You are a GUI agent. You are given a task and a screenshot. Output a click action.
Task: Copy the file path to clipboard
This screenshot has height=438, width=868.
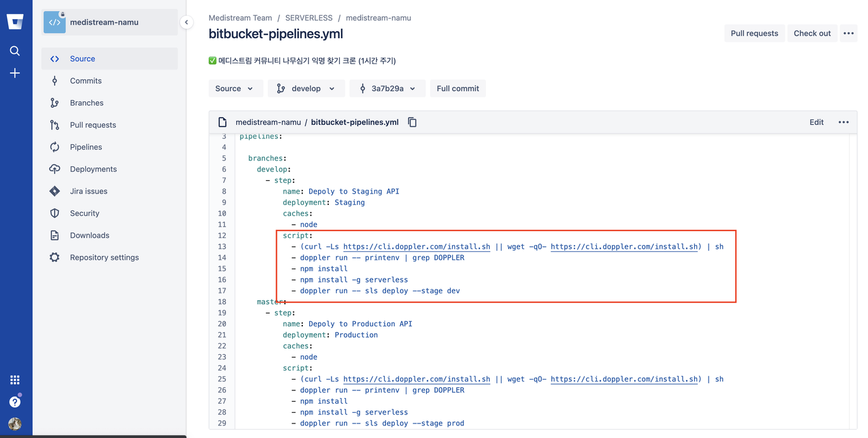coord(412,122)
